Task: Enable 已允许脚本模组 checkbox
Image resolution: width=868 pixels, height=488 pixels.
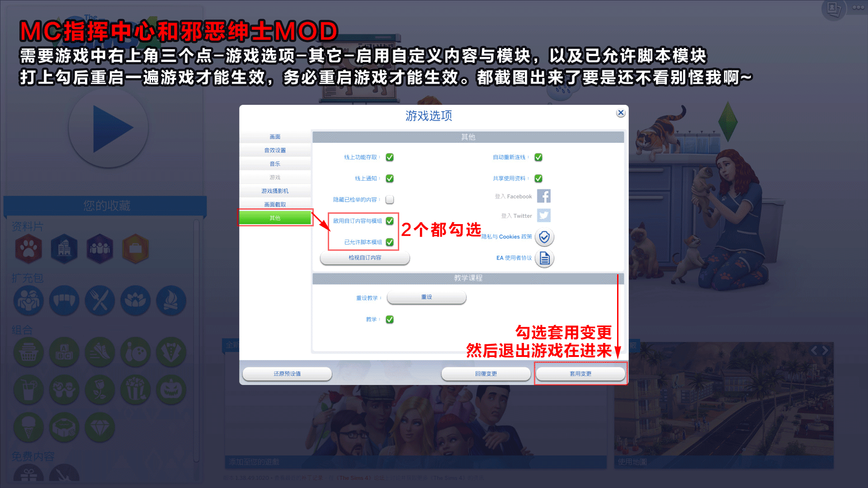Action: (391, 241)
